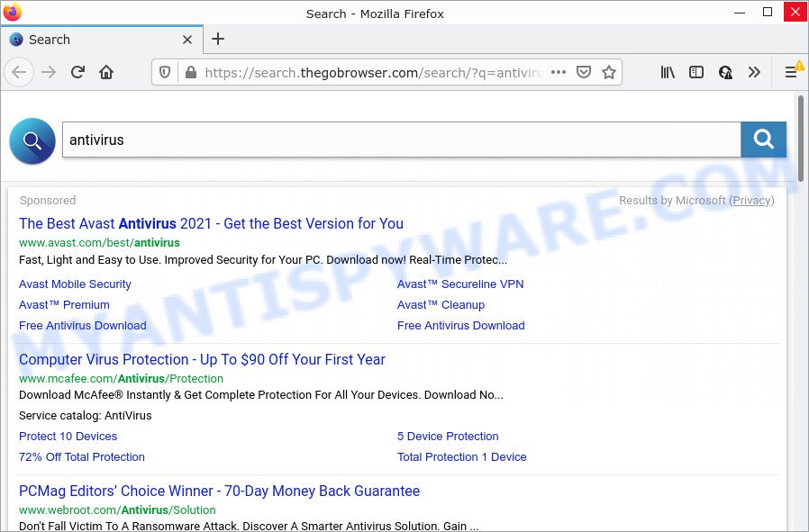The height and width of the screenshot is (532, 809).
Task: Click the page vertical scrollbar thumb
Action: [800, 138]
